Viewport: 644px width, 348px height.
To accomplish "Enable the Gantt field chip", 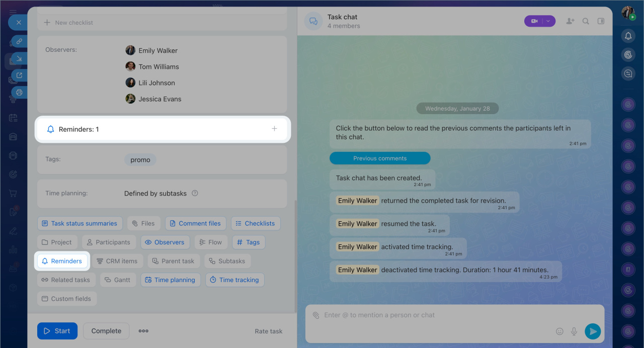I will (x=118, y=280).
